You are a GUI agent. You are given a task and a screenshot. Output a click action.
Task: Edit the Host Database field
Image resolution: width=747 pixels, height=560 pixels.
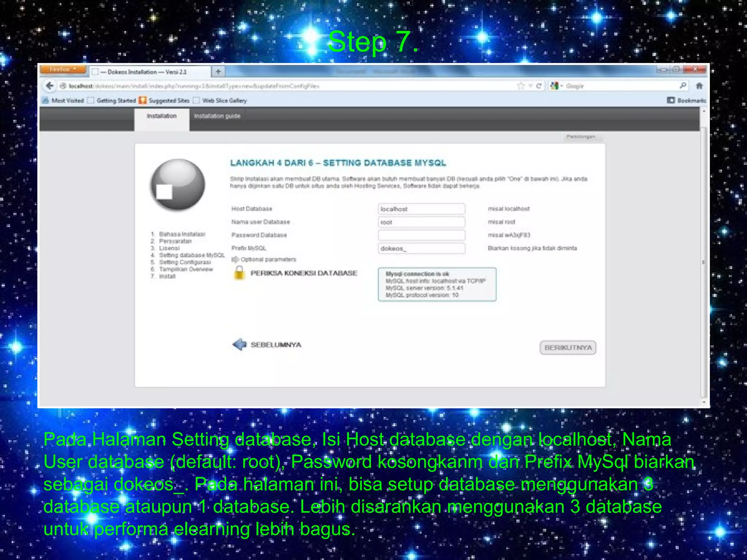[x=422, y=209]
